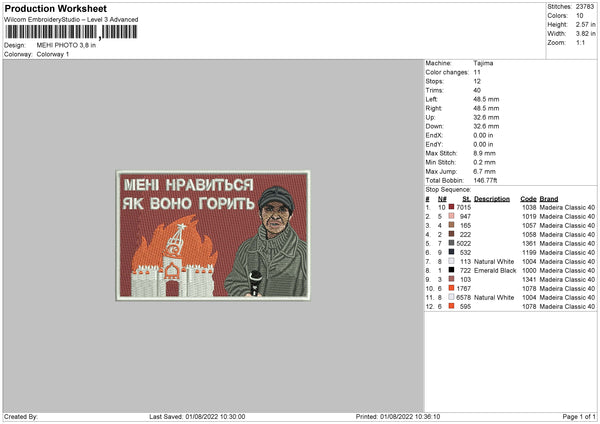Image resolution: width=600 pixels, height=424 pixels.
Task: Select the dark red swatch in stop row 1
Action: (x=452, y=207)
